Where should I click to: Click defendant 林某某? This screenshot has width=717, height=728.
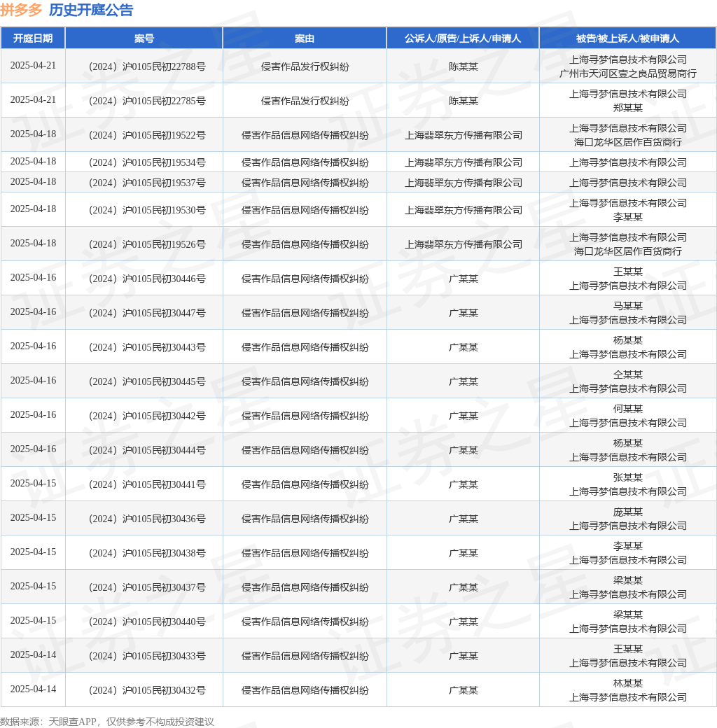click(628, 683)
